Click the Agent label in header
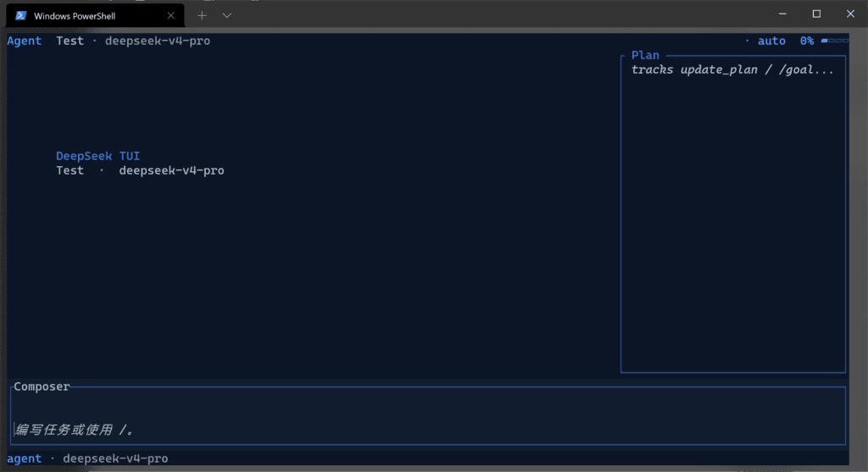The height and width of the screenshot is (472, 868). (x=25, y=41)
